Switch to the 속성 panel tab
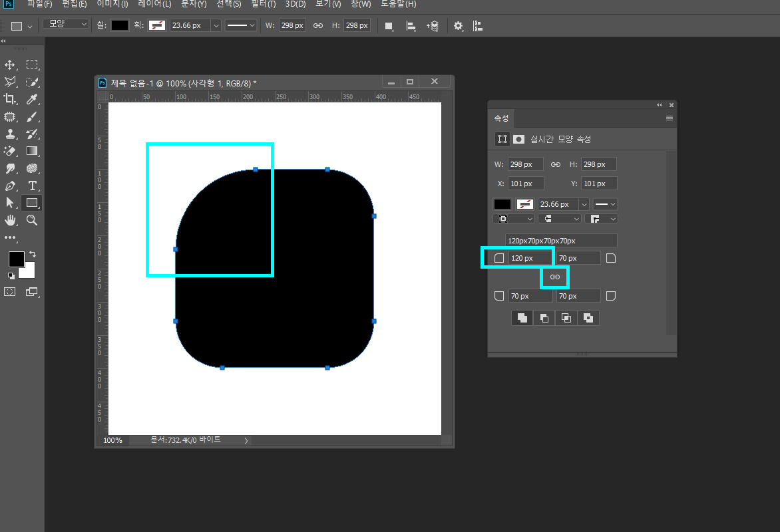Screen dimensions: 780x532 pos(501,118)
